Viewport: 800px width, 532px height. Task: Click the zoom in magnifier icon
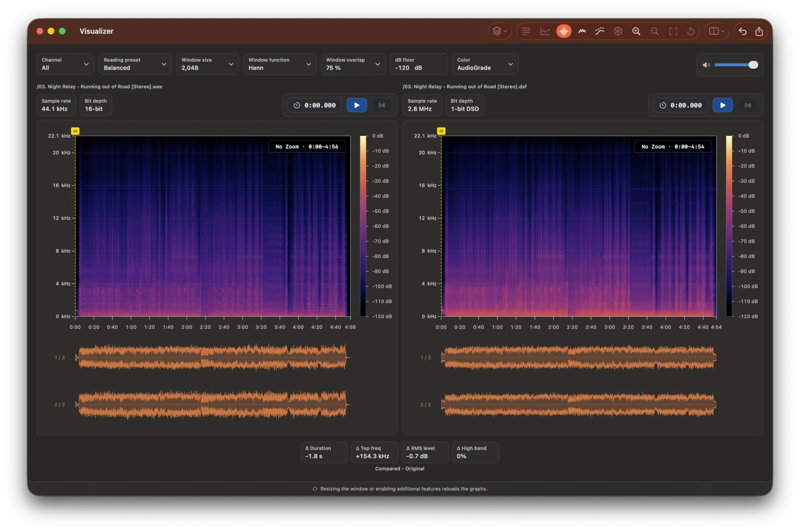pos(636,31)
